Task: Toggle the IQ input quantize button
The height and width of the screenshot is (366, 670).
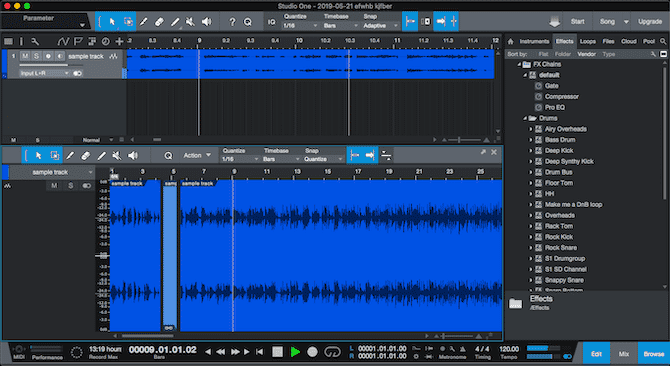Action: point(272,22)
